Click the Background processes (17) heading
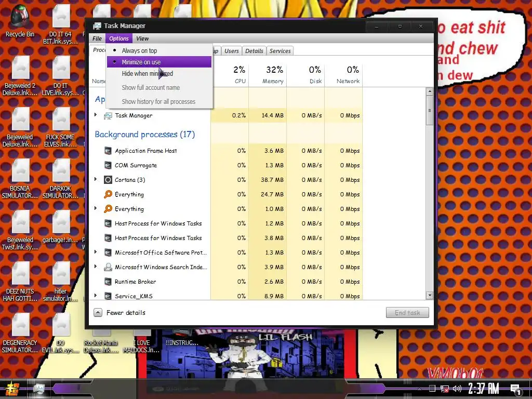 pyautogui.click(x=145, y=135)
